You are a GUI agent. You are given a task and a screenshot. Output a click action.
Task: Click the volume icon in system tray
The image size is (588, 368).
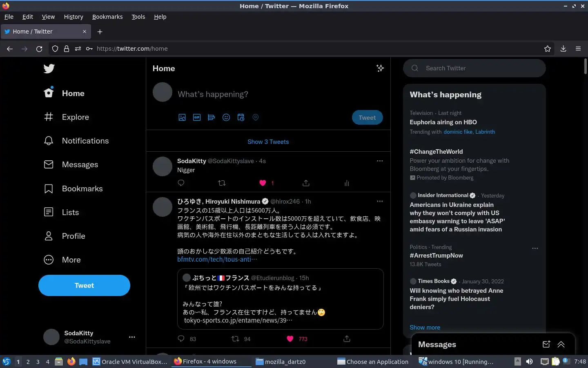tap(529, 361)
